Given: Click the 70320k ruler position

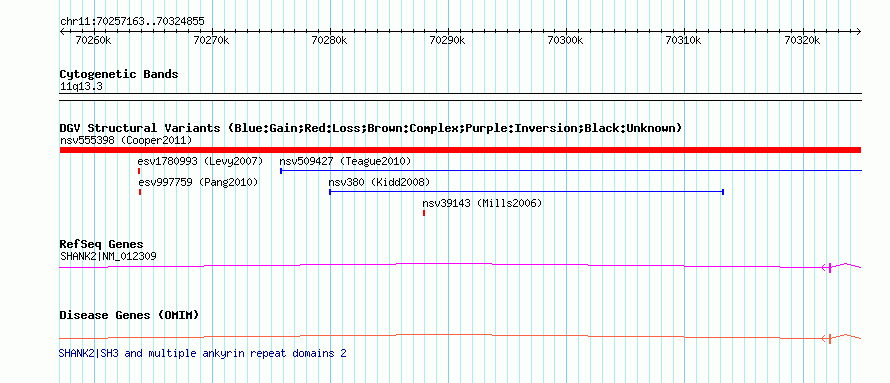Looking at the screenshot, I should coord(802,40).
